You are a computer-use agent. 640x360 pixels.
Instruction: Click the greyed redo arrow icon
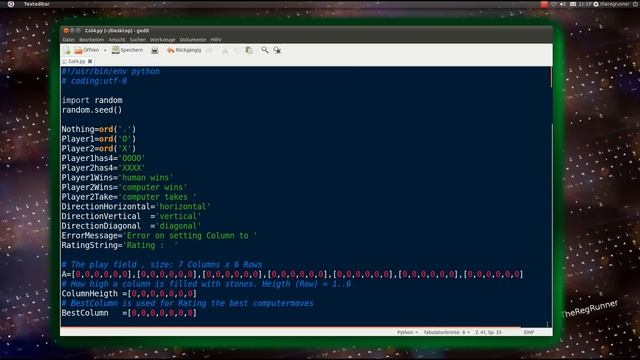(209, 50)
